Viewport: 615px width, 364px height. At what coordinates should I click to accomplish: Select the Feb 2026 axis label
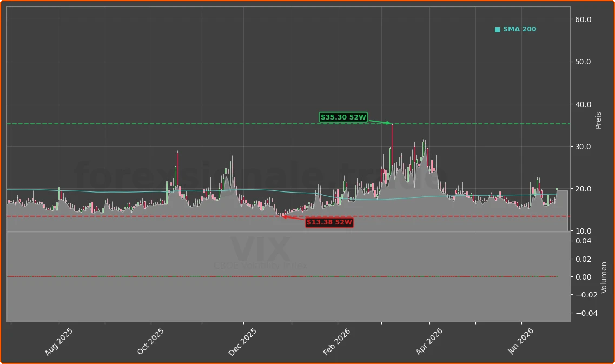click(x=336, y=342)
